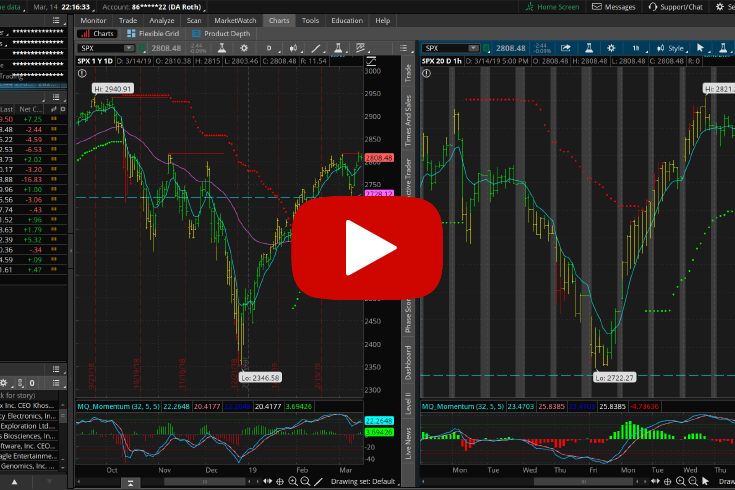Play the video using the red play button
Viewport: 735px width, 490px height.
click(x=367, y=248)
